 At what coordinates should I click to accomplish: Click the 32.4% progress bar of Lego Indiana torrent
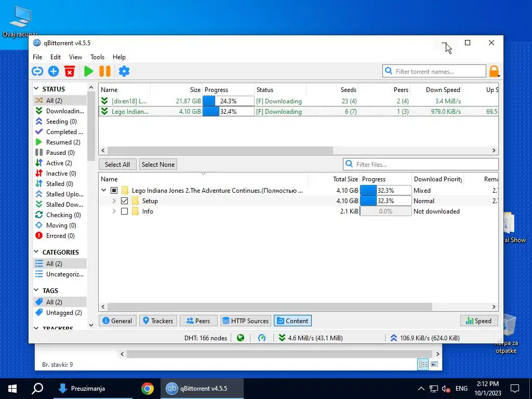(229, 111)
